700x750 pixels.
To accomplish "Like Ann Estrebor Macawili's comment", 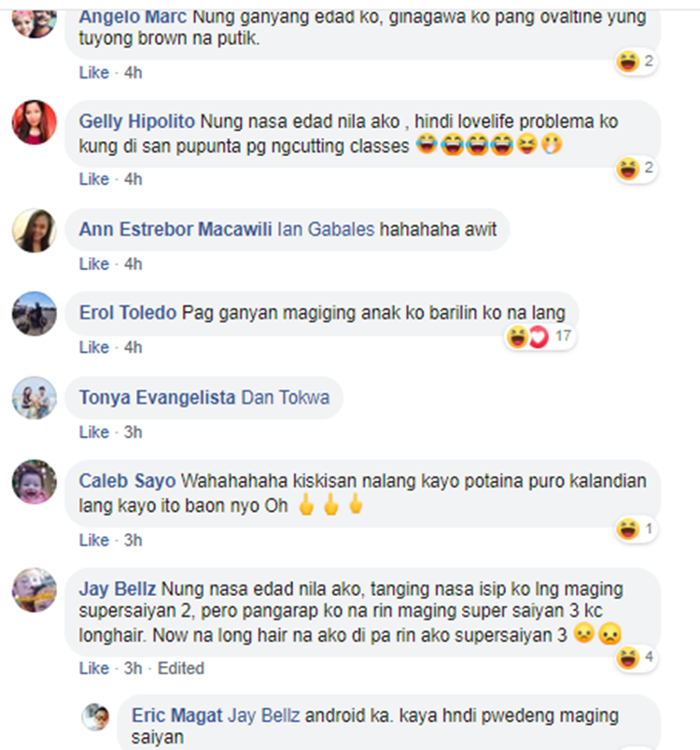I will (x=94, y=264).
